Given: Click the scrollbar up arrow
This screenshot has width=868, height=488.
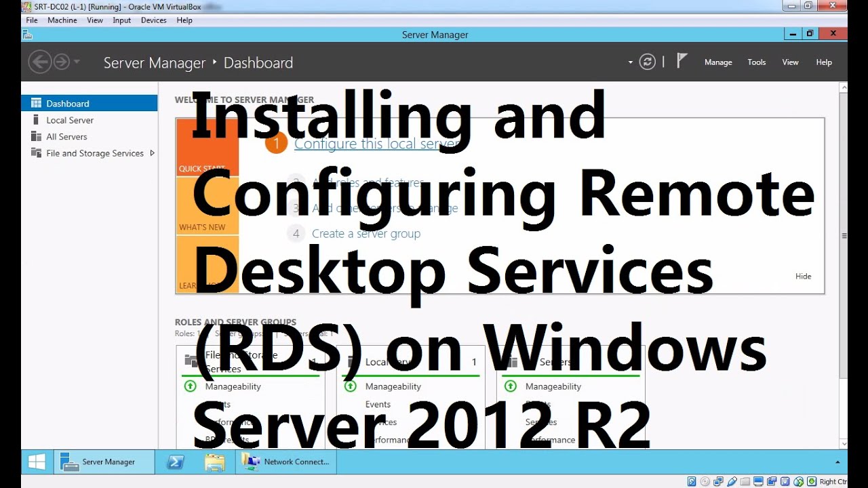Looking at the screenshot, I should (x=844, y=87).
